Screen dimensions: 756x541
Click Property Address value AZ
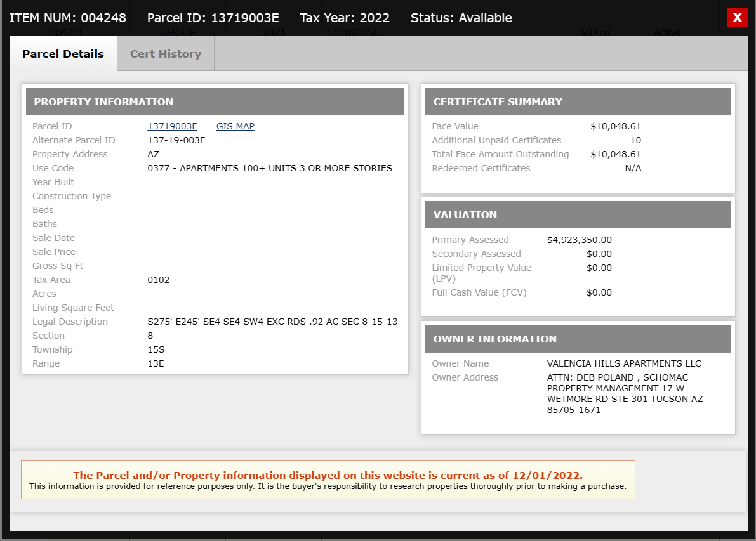[x=154, y=154]
